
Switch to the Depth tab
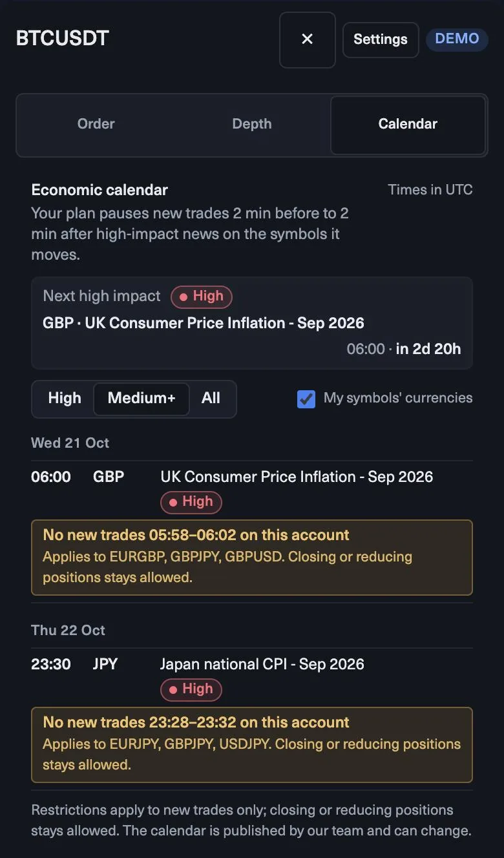252,124
